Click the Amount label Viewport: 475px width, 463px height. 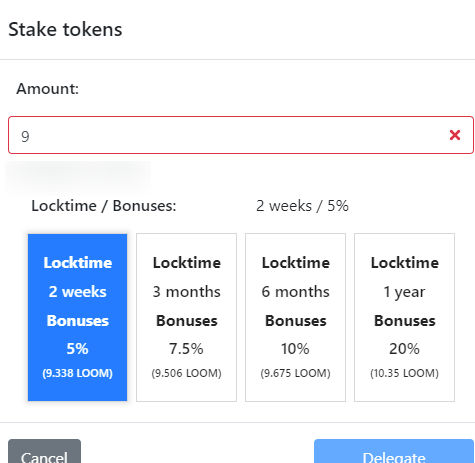click(48, 89)
